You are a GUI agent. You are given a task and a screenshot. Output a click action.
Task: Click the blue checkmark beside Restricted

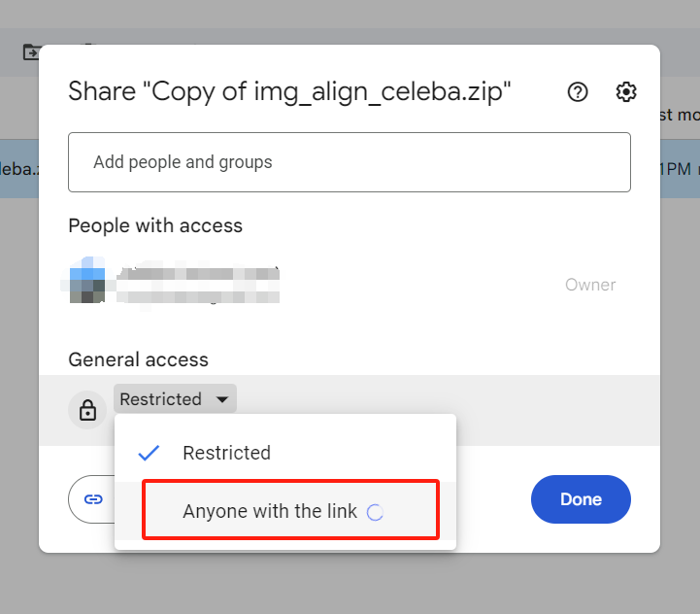(149, 453)
